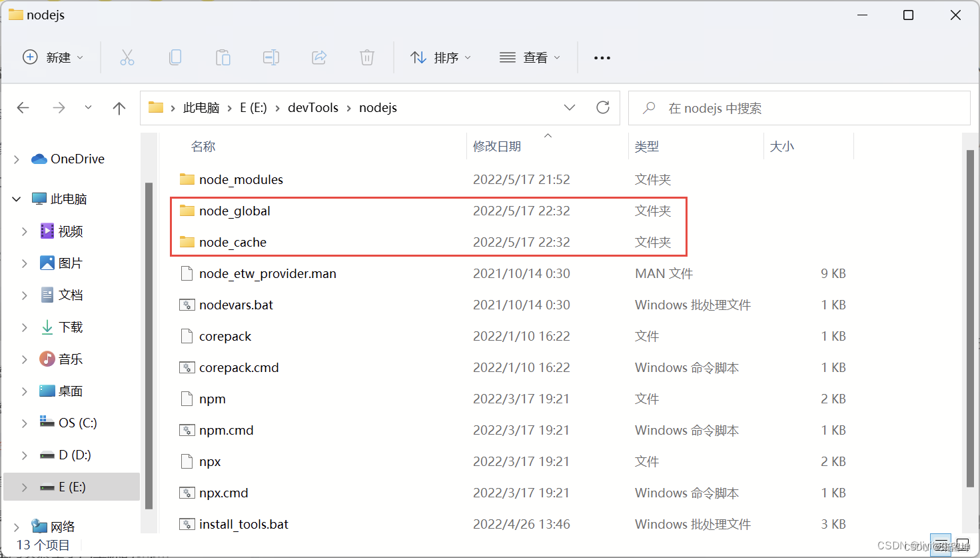The height and width of the screenshot is (558, 980).
Task: Expand the OneDrive tree node
Action: pos(17,159)
